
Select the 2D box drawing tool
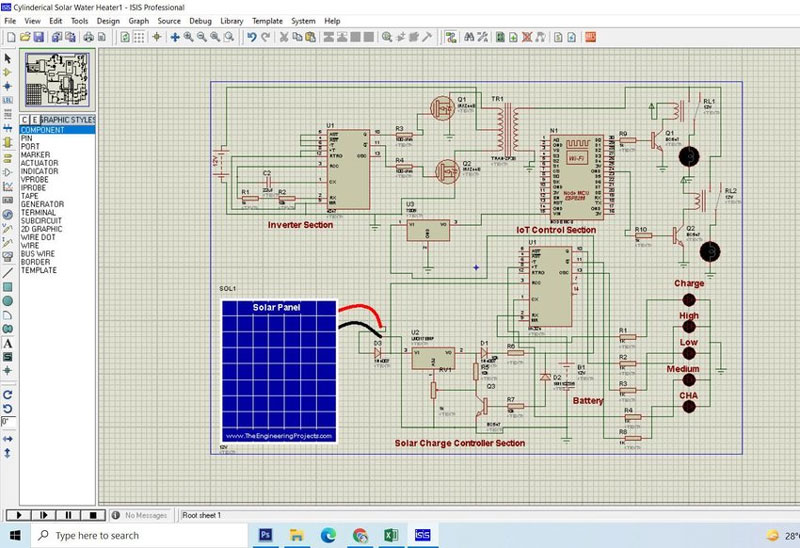pyautogui.click(x=8, y=287)
